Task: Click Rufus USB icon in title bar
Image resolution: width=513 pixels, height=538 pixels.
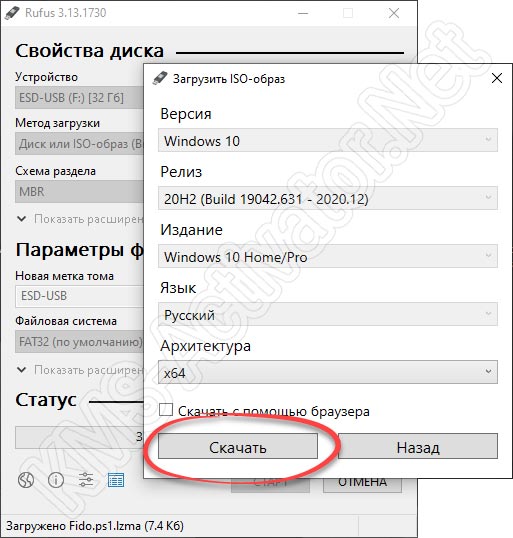Action: pyautogui.click(x=12, y=13)
